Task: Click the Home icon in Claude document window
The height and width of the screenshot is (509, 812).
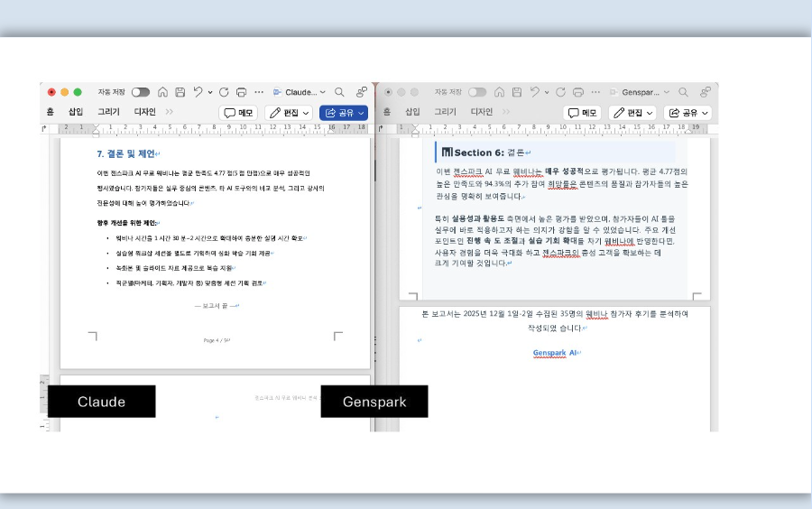Action: (x=162, y=92)
